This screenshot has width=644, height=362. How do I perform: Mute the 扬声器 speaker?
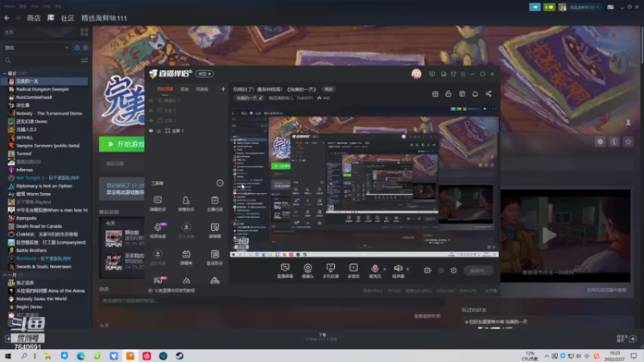pyautogui.click(x=398, y=271)
